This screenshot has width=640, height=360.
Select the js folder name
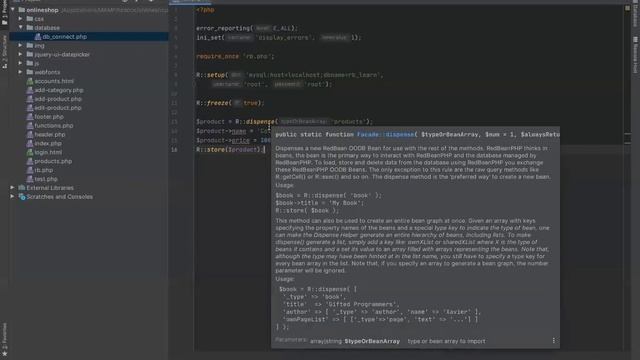click(x=37, y=63)
